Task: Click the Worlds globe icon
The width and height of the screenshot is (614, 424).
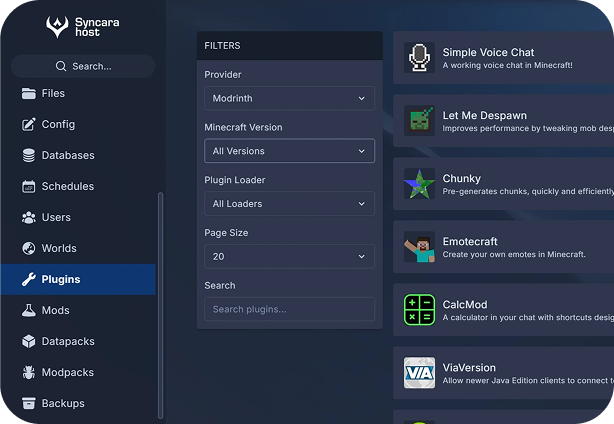Action: click(x=29, y=248)
